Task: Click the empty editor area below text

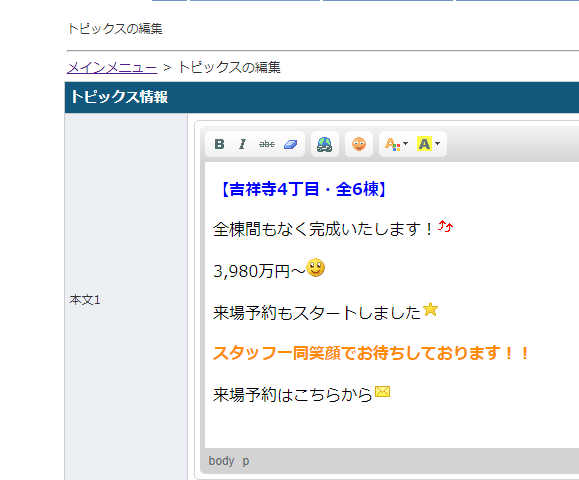Action: click(x=391, y=426)
